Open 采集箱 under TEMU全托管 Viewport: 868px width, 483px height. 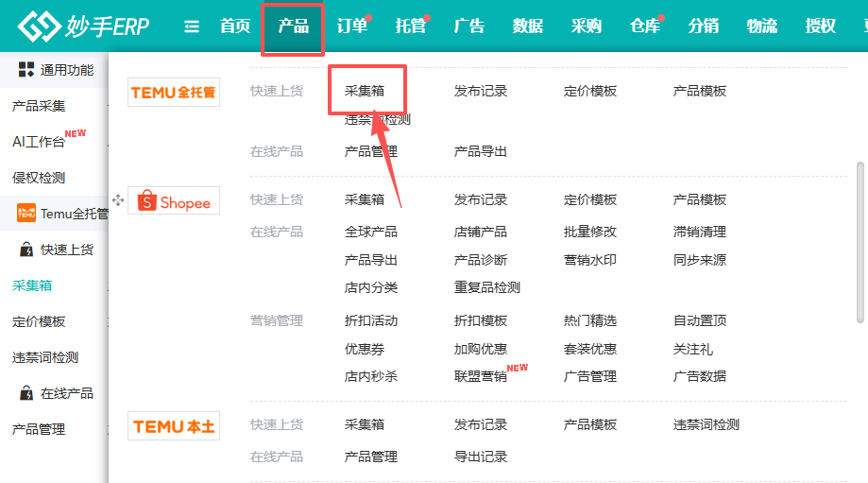365,91
